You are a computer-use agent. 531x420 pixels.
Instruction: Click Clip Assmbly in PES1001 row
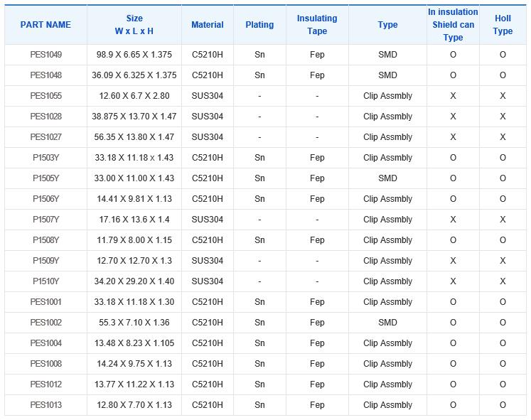pos(387,302)
